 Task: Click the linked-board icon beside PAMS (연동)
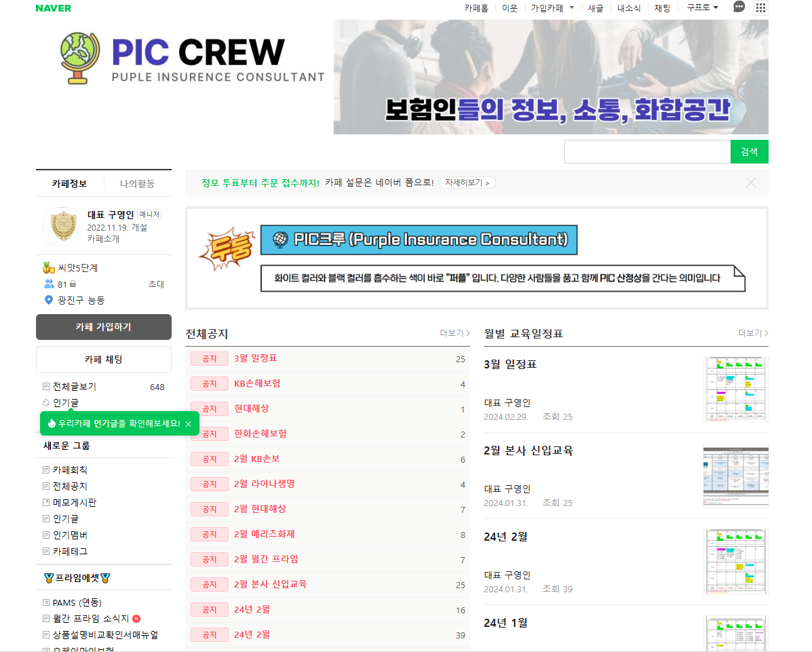click(x=46, y=602)
